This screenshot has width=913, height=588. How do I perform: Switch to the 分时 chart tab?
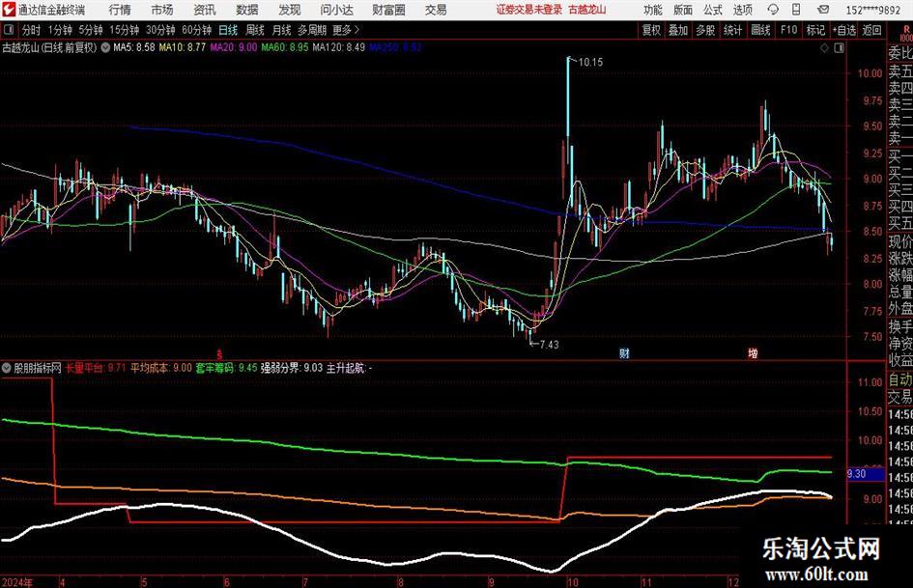coord(32,30)
